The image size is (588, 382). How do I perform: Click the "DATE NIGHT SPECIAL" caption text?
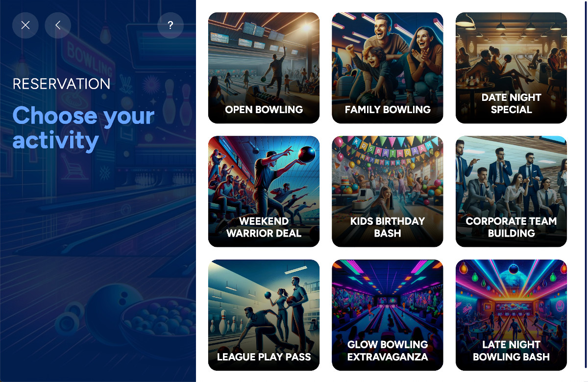511,103
